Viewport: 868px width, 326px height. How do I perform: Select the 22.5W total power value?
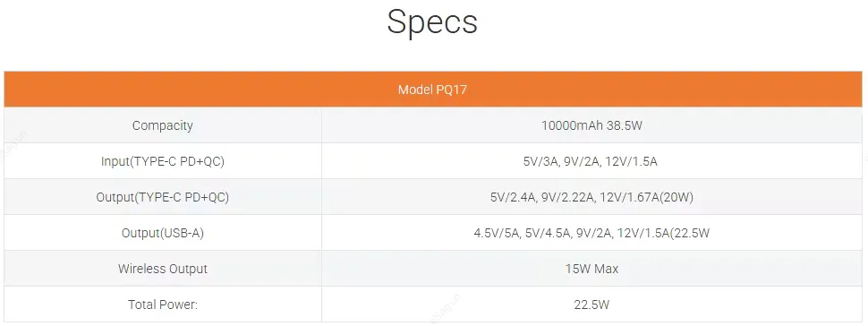point(591,305)
